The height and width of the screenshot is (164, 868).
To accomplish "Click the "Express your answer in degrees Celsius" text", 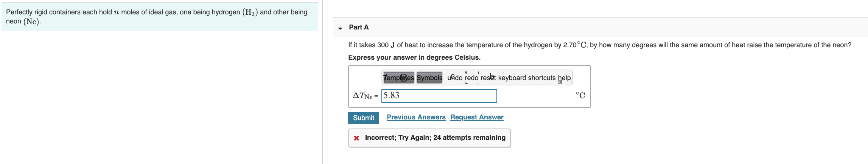I will coord(414,57).
